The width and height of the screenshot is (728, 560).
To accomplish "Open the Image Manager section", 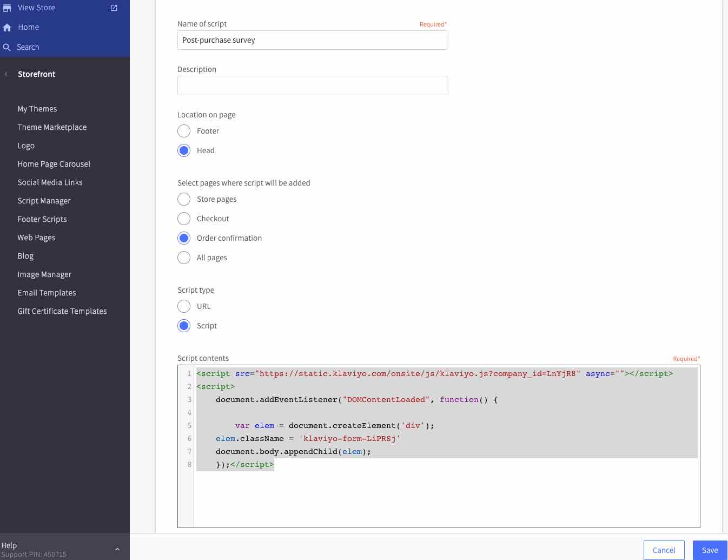I will tap(45, 274).
